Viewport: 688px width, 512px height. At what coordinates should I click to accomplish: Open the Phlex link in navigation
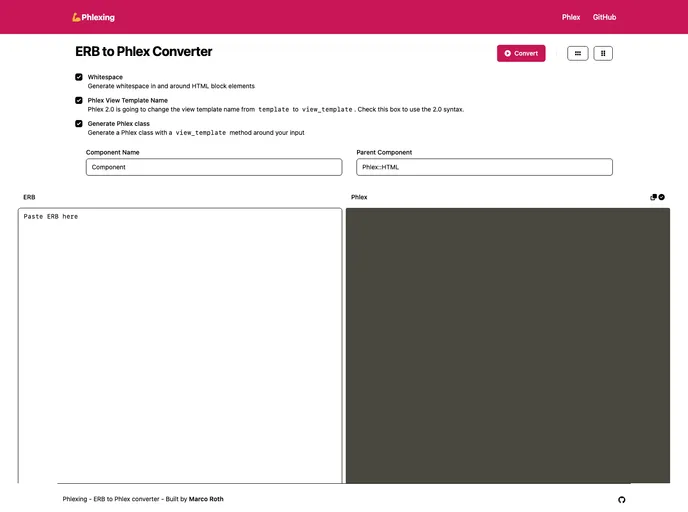click(x=571, y=17)
